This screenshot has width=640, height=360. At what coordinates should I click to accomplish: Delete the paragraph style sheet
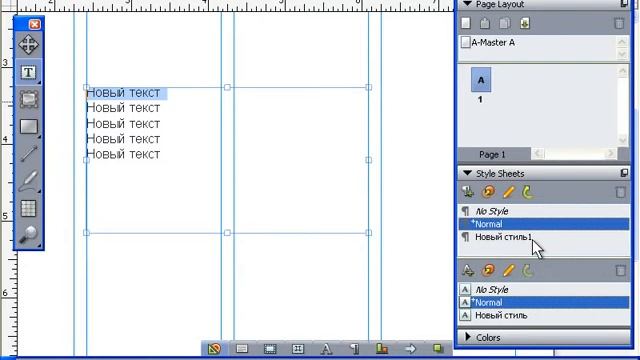(620, 192)
